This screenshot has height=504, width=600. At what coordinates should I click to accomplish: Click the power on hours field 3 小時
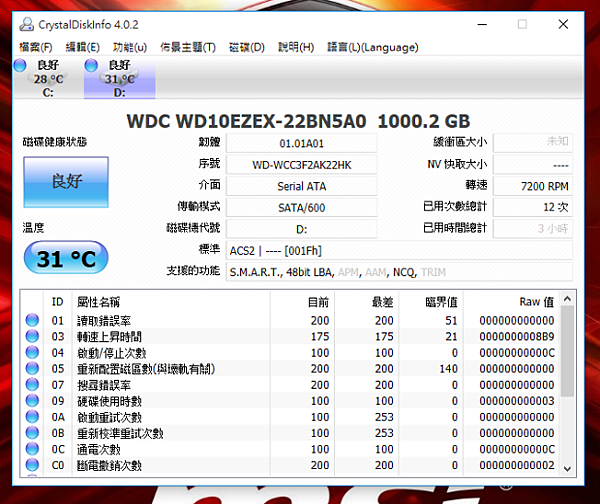(533, 229)
